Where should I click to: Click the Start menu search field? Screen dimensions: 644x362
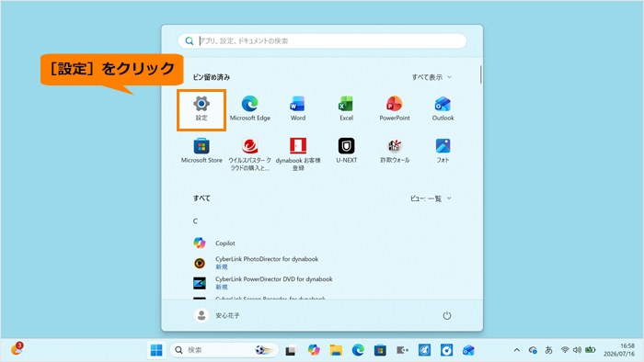point(322,41)
